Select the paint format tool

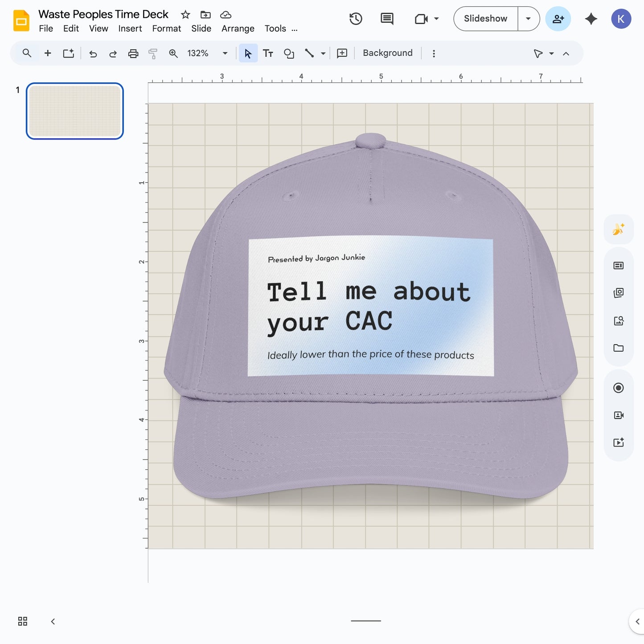tap(153, 53)
